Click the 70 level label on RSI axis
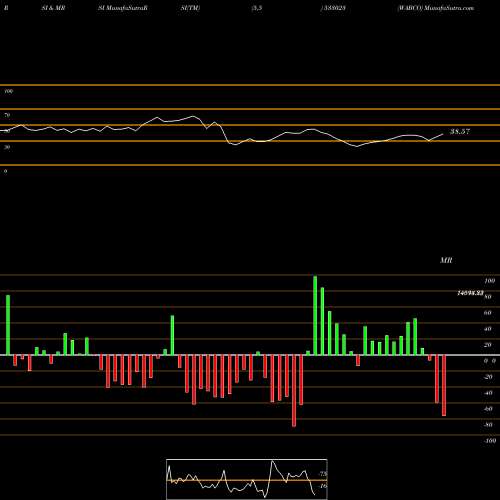 tap(7, 115)
